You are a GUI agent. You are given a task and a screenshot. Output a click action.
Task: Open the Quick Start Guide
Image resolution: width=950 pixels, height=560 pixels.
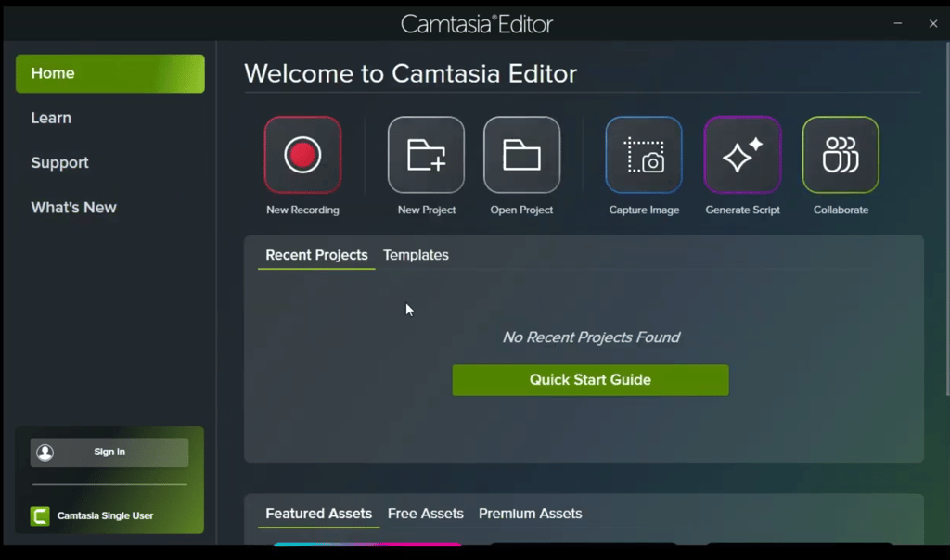[x=590, y=380]
